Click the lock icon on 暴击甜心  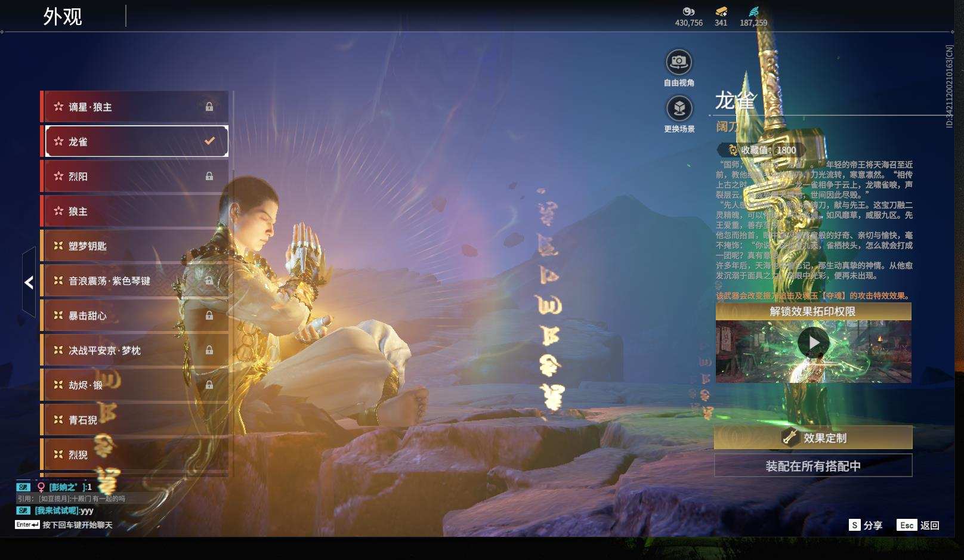209,315
